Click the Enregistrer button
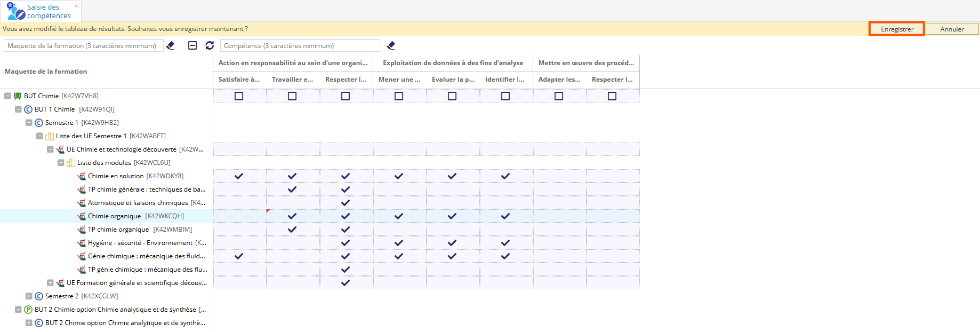This screenshot has height=332, width=980. click(x=897, y=29)
